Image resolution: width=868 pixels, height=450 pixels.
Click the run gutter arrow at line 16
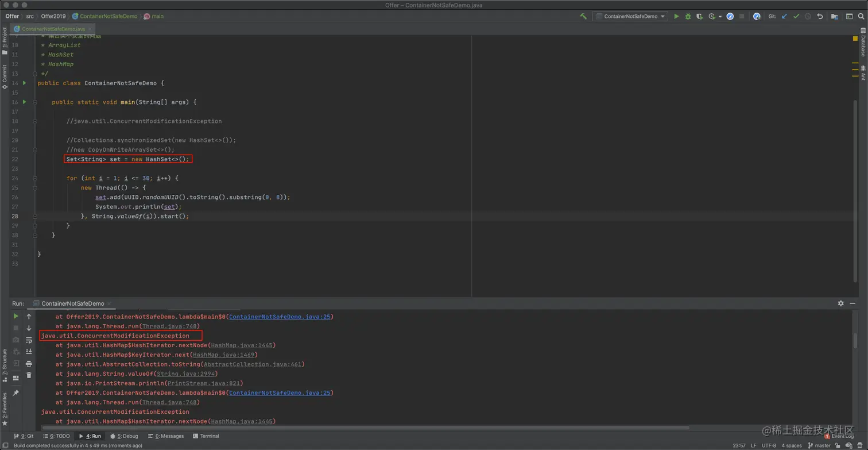pyautogui.click(x=24, y=102)
